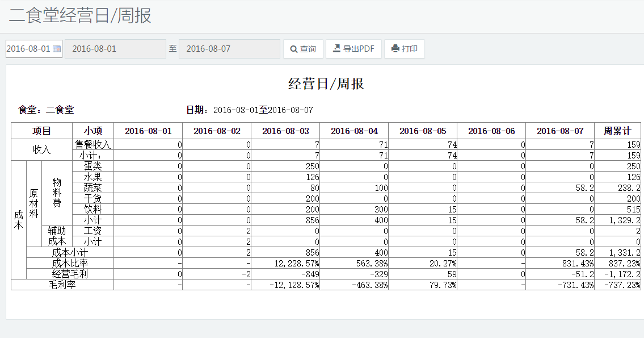
Task: Select the 2016-08-05 column header
Action: coord(423,131)
